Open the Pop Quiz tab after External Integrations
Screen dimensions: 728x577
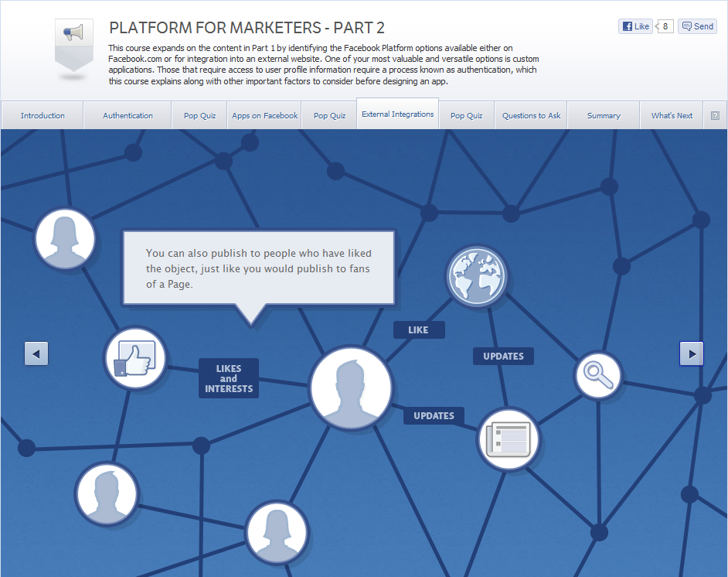tap(467, 116)
